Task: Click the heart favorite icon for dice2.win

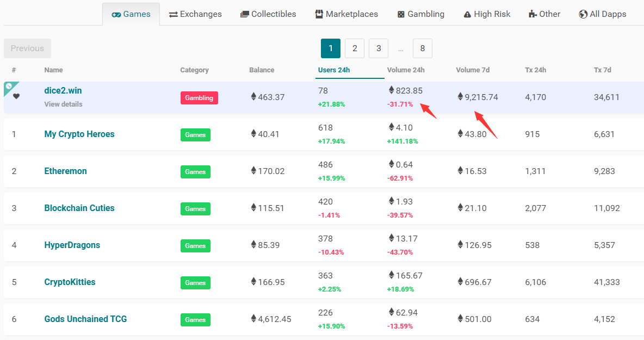Action: 16,97
